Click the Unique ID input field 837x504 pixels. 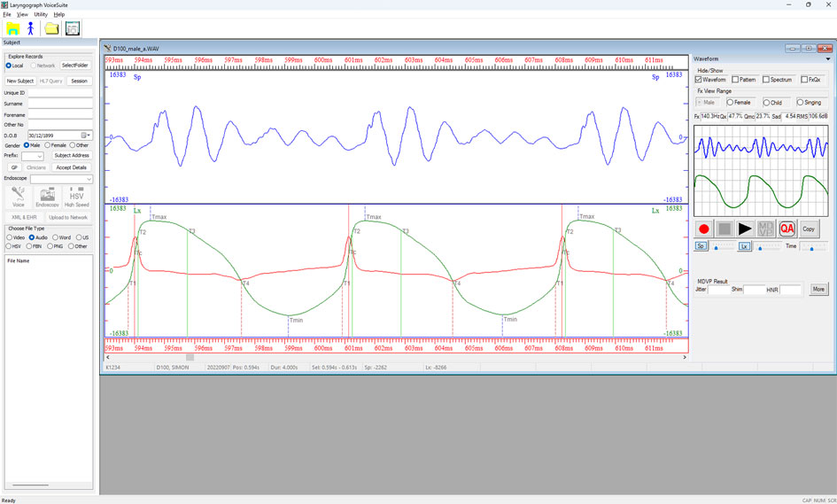click(60, 93)
